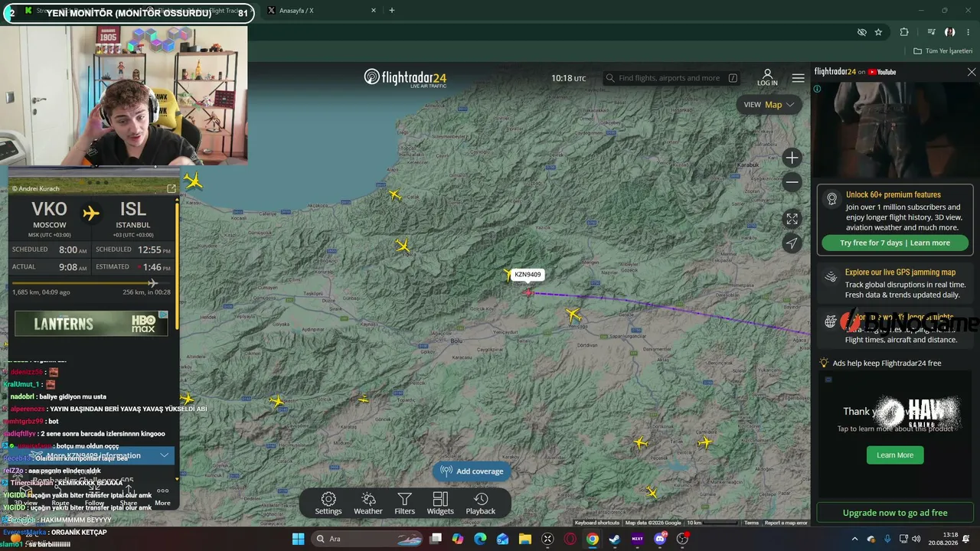Open the Flightradar24 Settings panel
The height and width of the screenshot is (551, 980).
click(x=328, y=504)
